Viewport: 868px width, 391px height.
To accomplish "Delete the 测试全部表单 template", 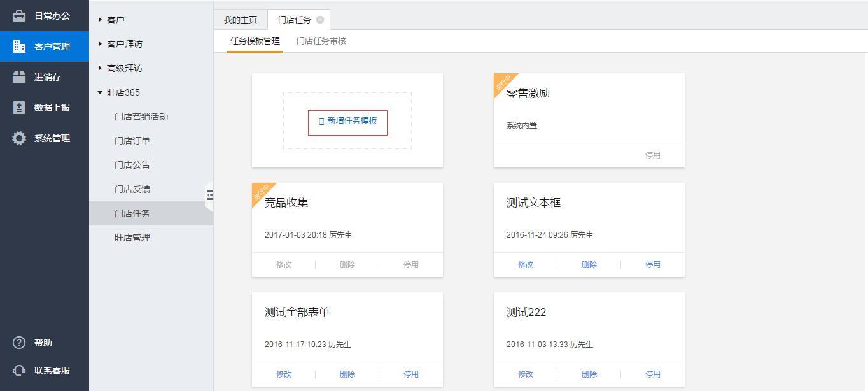I will (347, 374).
